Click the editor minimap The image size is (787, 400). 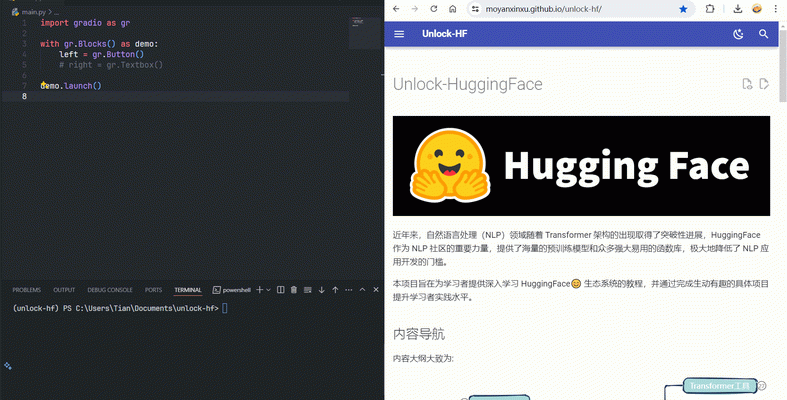[x=365, y=33]
